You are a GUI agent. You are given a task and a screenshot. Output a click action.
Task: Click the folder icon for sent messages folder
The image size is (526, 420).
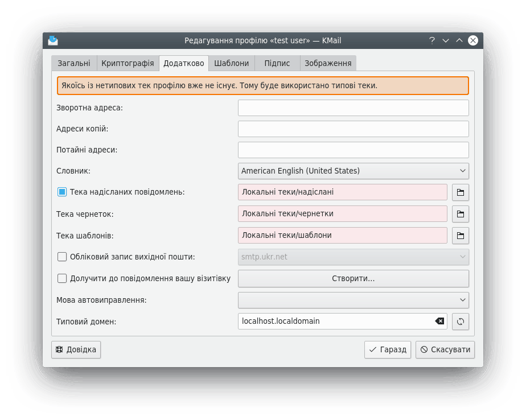[x=460, y=192]
